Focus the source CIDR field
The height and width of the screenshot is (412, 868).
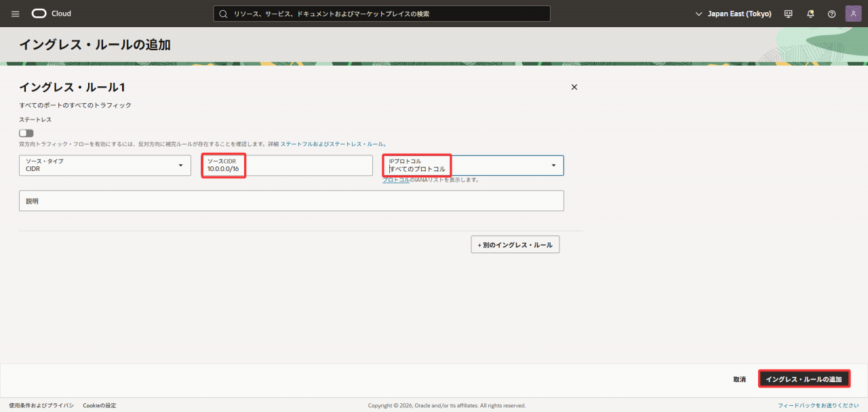point(287,166)
